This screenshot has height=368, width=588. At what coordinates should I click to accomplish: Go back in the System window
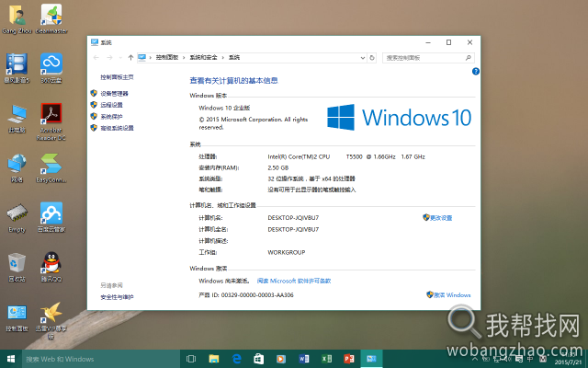click(x=96, y=57)
